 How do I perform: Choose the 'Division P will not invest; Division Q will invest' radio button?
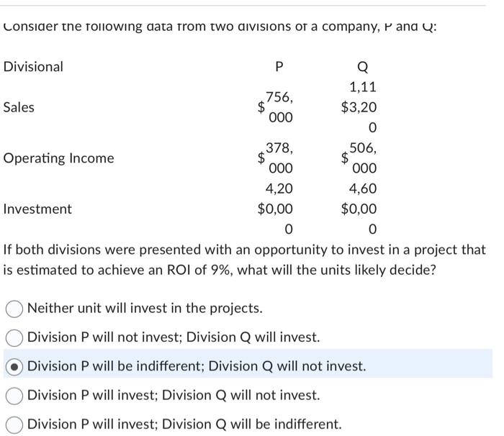click(14, 337)
